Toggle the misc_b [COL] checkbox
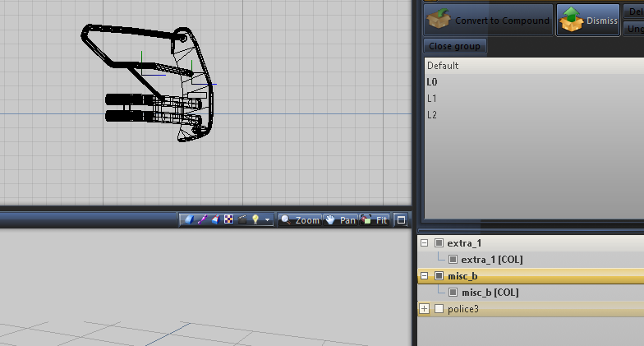The height and width of the screenshot is (346, 644). coord(453,293)
